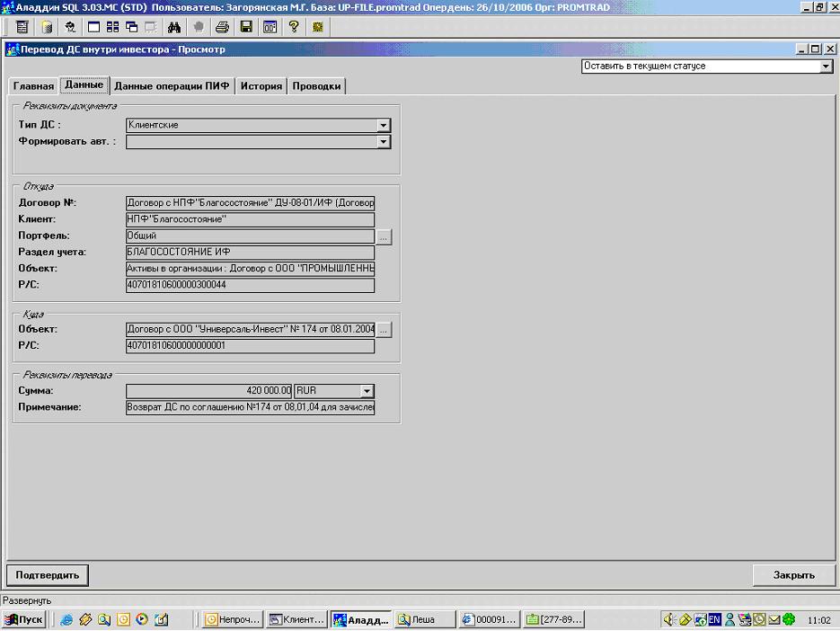Click the Р/С field ending in 000001
This screenshot has height=631, width=840.
pyautogui.click(x=250, y=346)
